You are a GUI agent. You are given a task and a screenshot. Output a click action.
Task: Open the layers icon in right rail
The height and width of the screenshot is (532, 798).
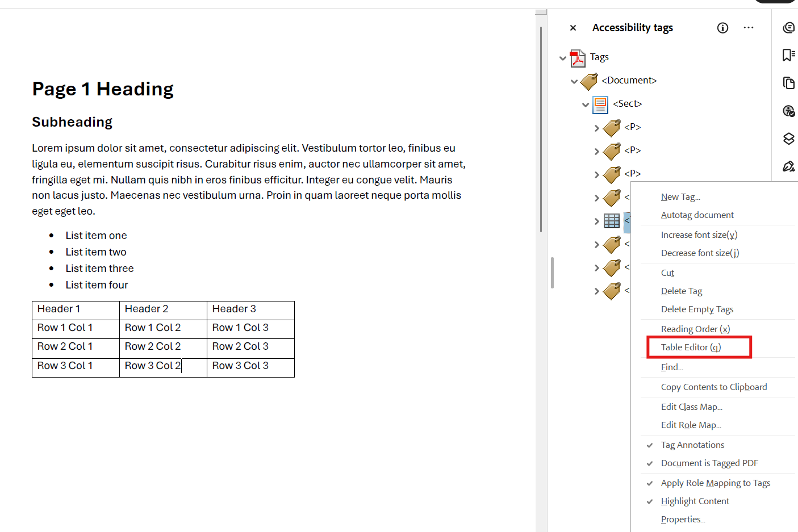(x=788, y=139)
